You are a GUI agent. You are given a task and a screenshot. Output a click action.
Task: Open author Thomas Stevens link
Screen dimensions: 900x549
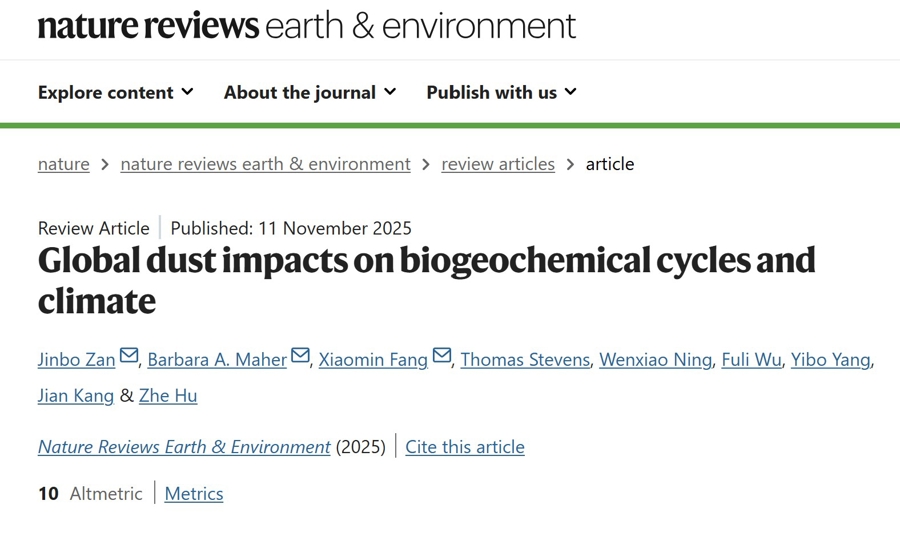(525, 360)
